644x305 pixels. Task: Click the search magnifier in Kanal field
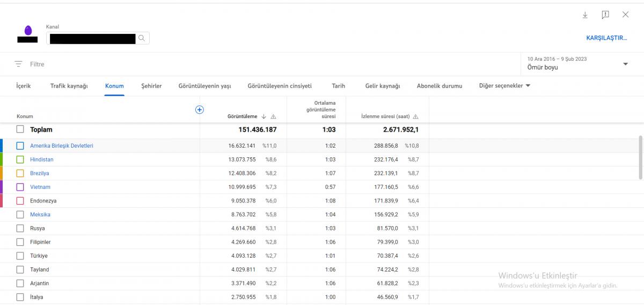point(142,38)
